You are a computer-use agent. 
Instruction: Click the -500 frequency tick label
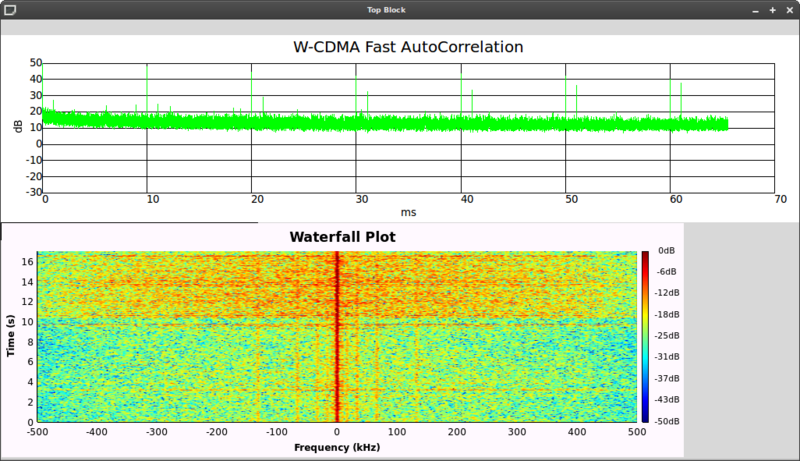coord(37,434)
